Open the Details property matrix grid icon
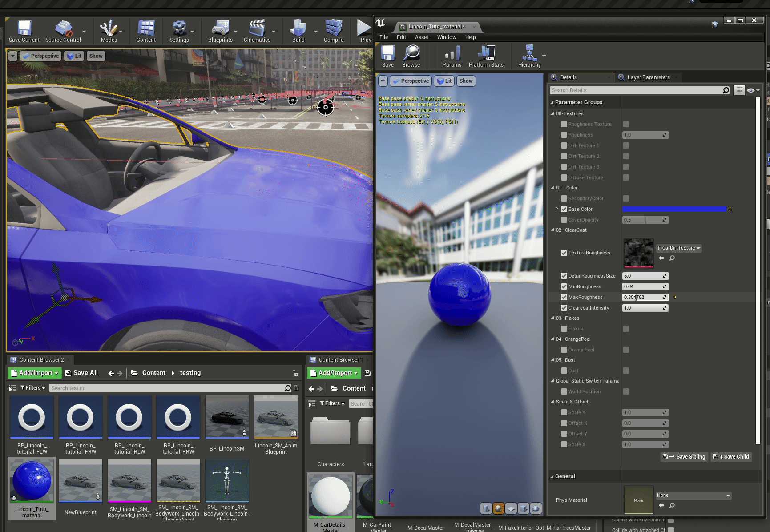The width and height of the screenshot is (770, 532). [739, 90]
